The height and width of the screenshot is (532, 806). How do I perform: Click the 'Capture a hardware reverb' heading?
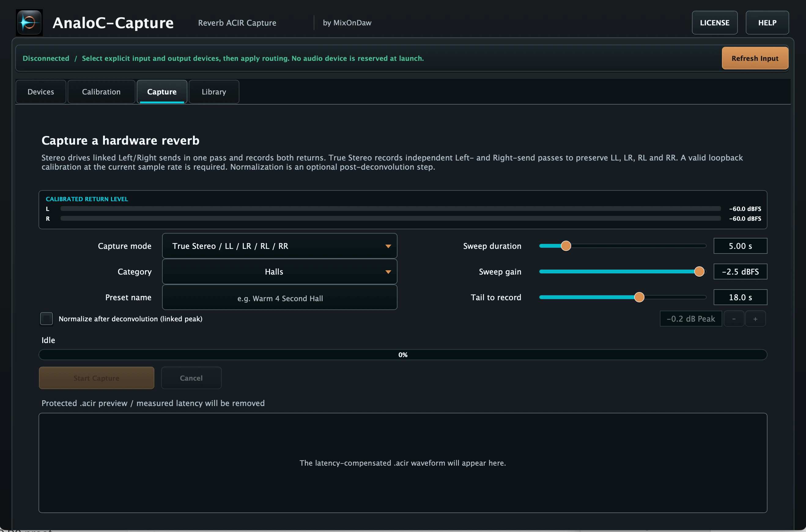(120, 140)
